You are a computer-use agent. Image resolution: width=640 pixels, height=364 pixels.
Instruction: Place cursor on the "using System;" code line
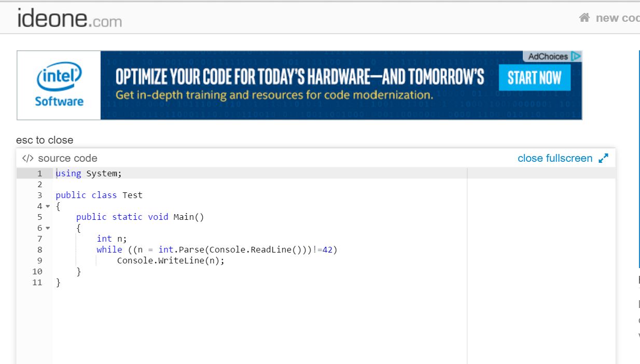88,173
